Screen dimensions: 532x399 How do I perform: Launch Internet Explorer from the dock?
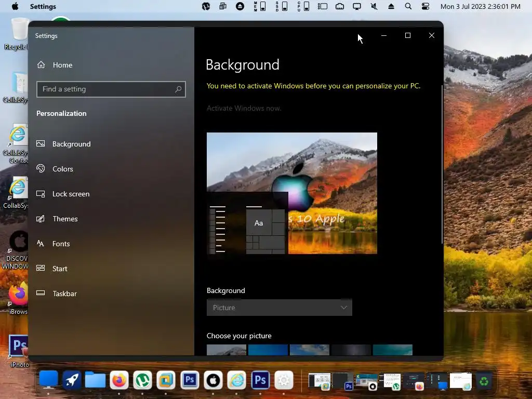coord(236,380)
